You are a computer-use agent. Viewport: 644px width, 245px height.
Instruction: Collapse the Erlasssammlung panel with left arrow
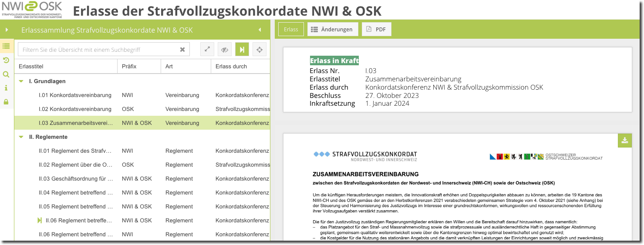[260, 30]
